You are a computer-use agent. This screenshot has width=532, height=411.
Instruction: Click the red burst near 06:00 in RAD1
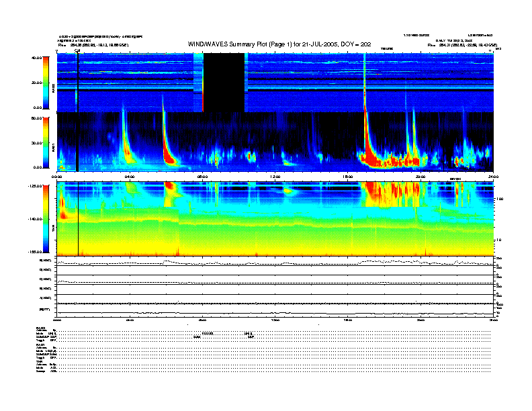tap(169, 156)
